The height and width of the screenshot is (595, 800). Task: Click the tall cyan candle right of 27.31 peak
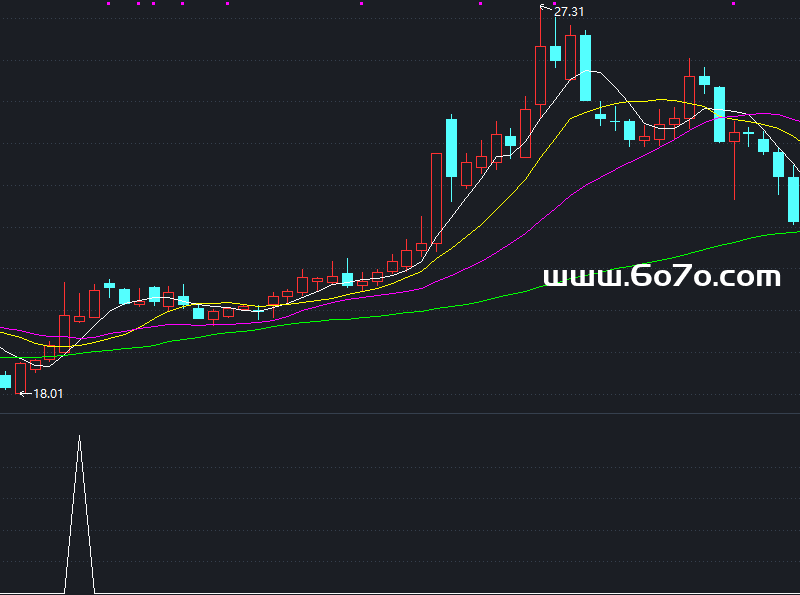(585, 68)
